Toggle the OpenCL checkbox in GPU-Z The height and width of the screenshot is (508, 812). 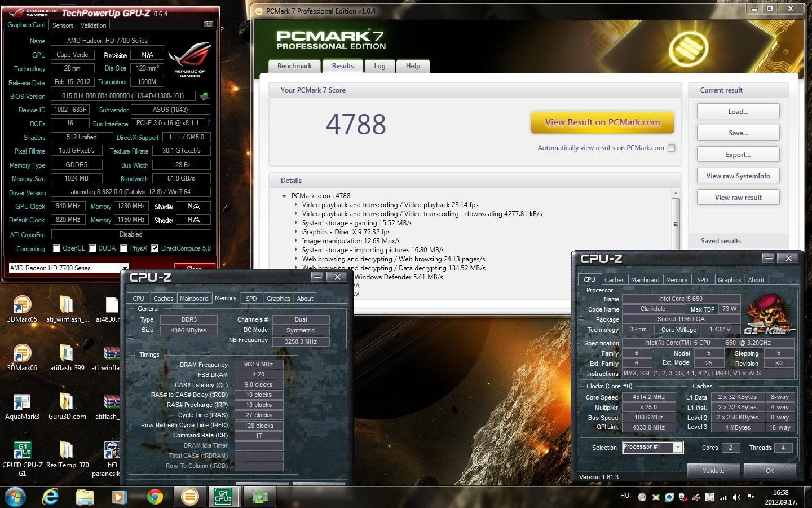coord(56,248)
